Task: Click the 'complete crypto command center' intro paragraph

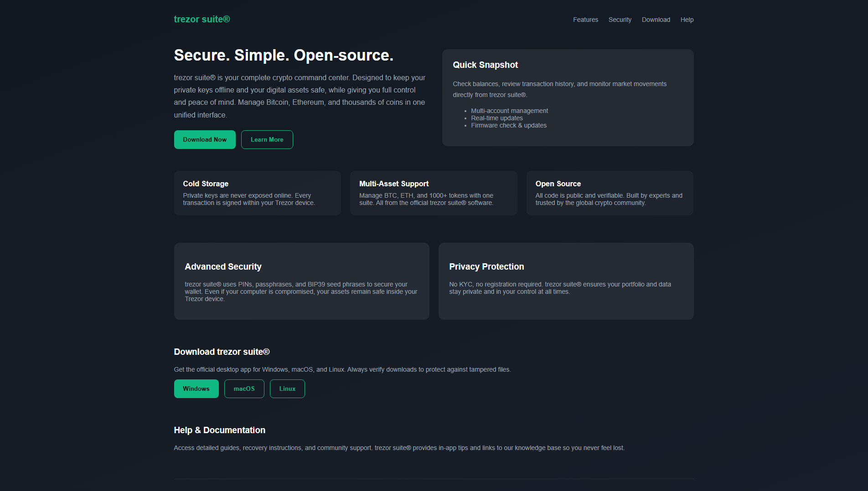Action: click(300, 96)
